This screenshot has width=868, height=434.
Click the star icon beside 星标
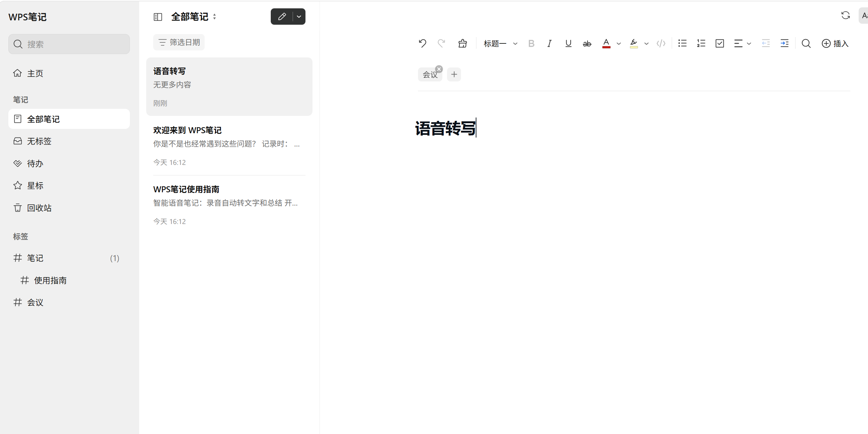tap(17, 185)
